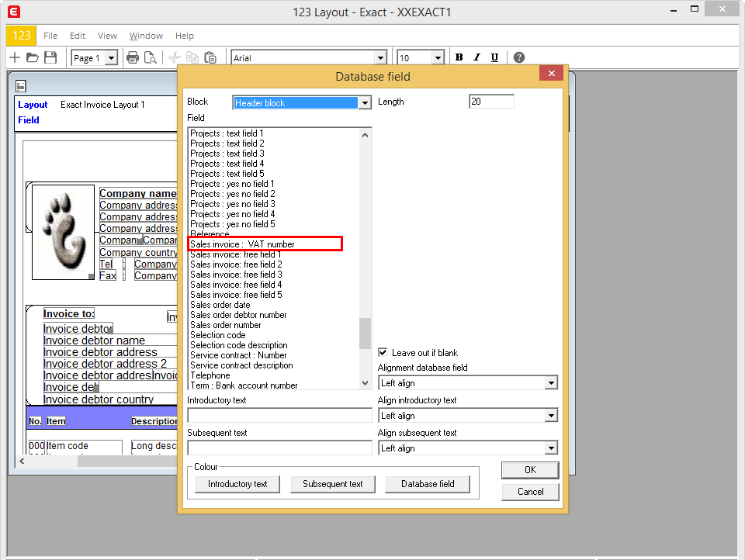Click the Subsequent text input field

pyautogui.click(x=280, y=448)
